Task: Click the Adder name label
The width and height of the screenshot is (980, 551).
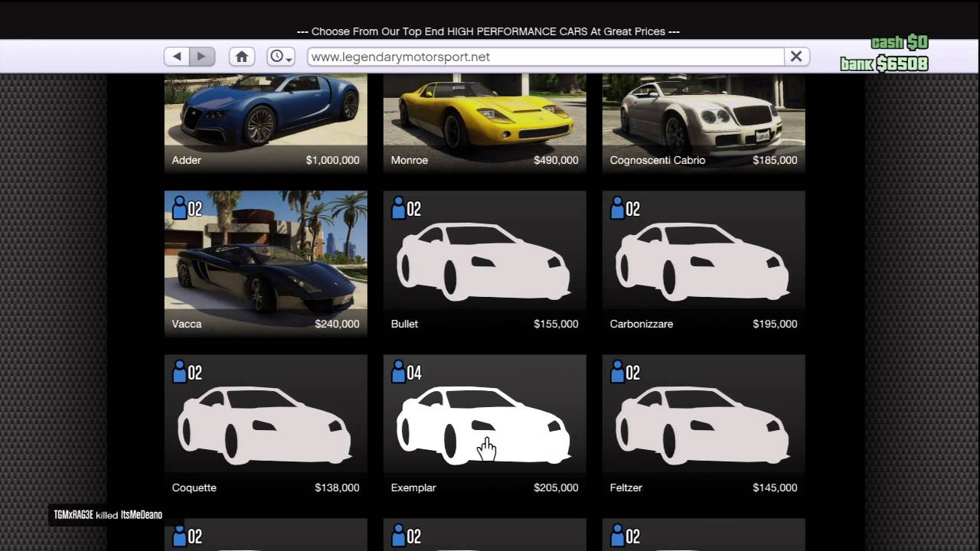Action: (187, 160)
